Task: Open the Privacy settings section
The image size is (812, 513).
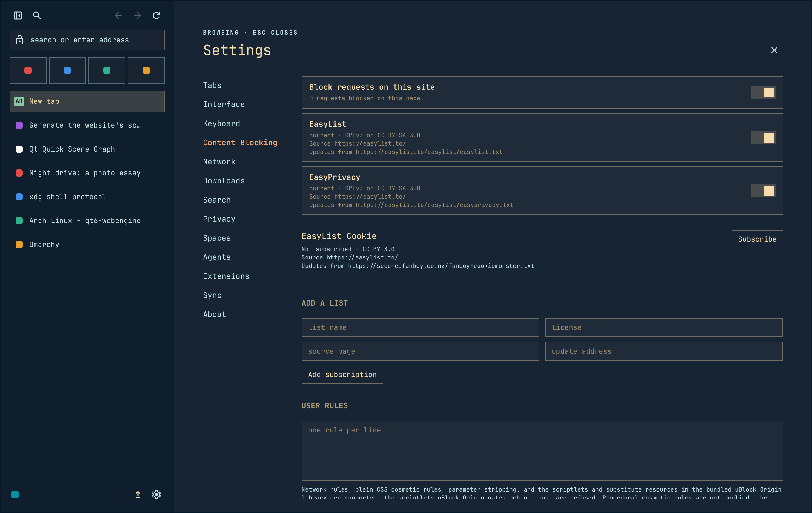Action: pyautogui.click(x=219, y=219)
